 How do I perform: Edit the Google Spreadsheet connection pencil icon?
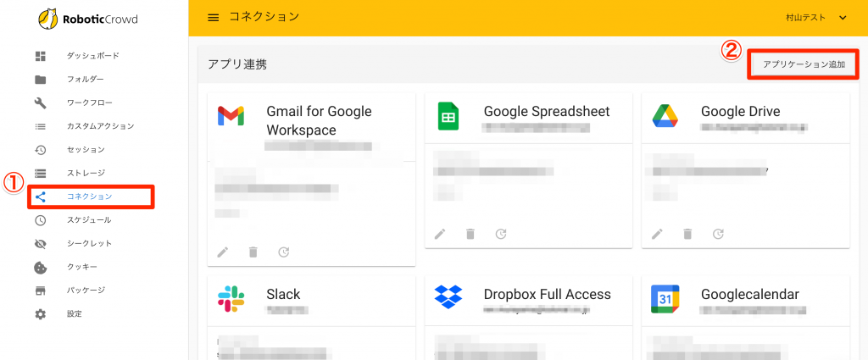[440, 234]
